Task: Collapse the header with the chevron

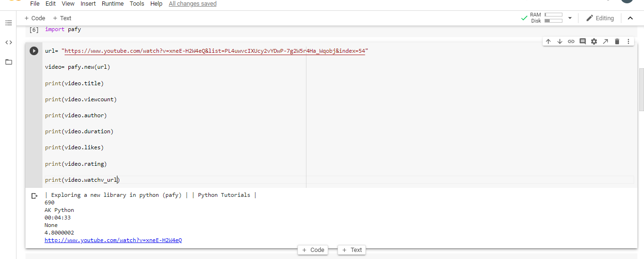Action: 630,18
